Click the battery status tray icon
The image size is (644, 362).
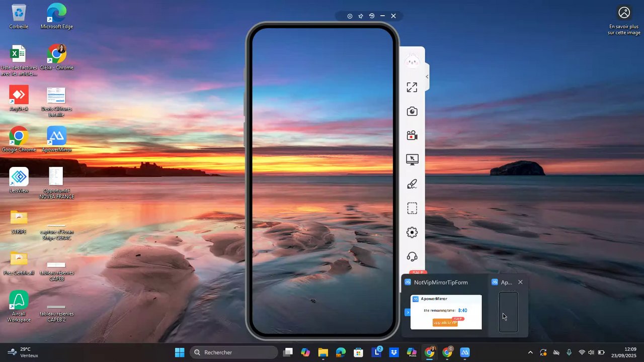pyautogui.click(x=601, y=352)
